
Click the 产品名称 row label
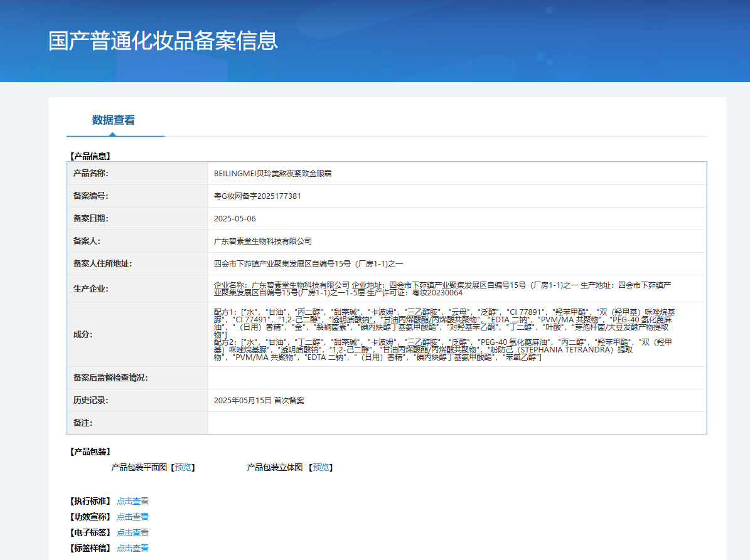coord(91,174)
